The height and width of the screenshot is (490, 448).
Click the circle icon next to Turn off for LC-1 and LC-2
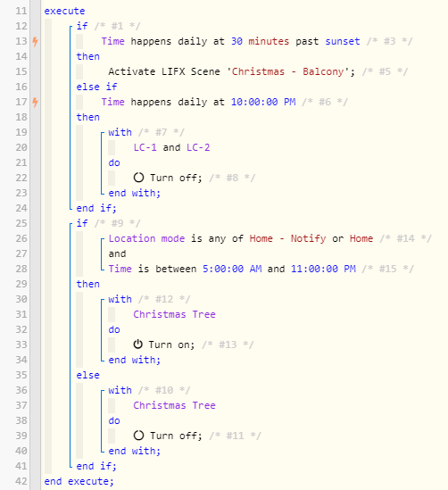138,178
